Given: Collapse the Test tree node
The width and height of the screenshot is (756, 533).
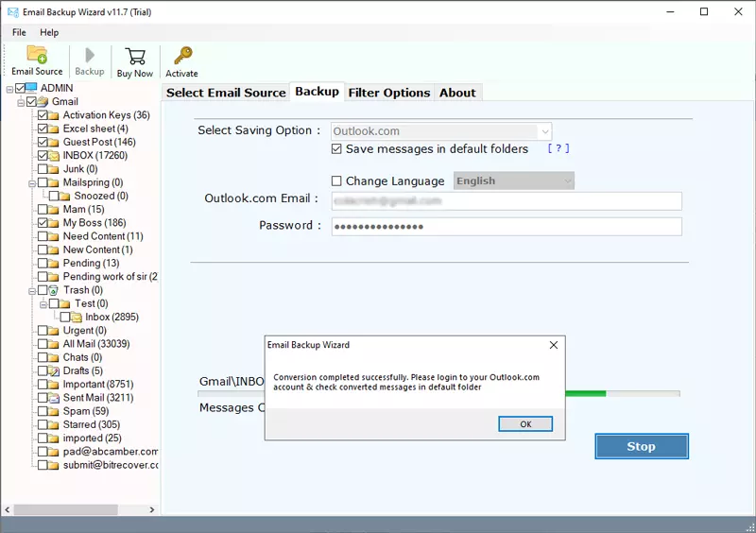Looking at the screenshot, I should click(x=43, y=305).
